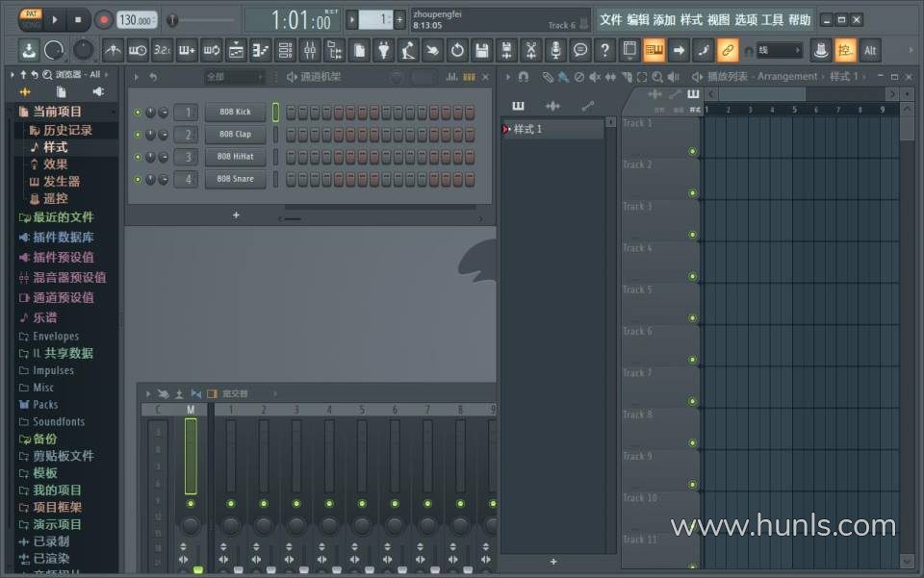Toggle the Master mixer track mute LED
924x578 pixels.
[191, 504]
